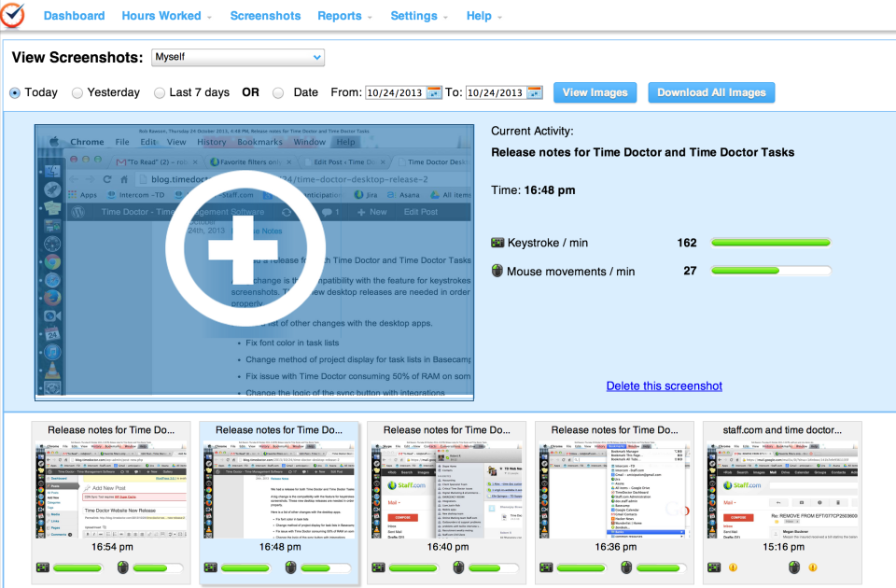896x588 pixels.
Task: Open the From date calendar picker icon
Action: pos(435,92)
